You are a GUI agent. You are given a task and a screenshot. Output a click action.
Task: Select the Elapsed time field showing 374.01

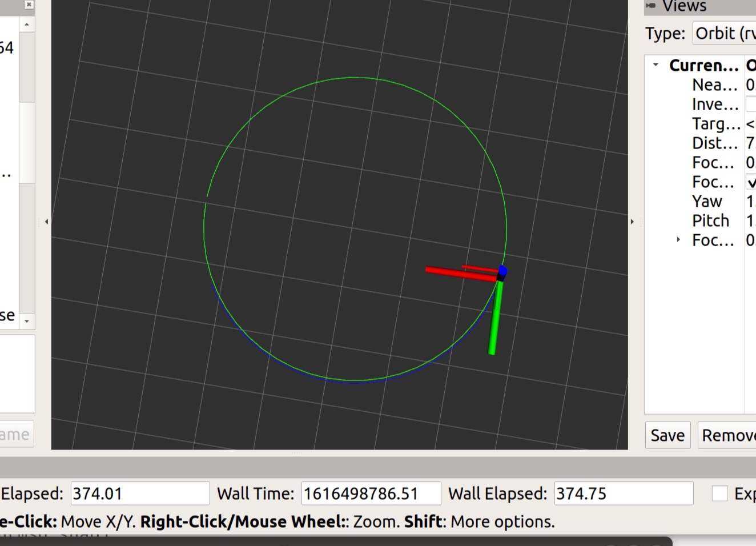pyautogui.click(x=139, y=493)
